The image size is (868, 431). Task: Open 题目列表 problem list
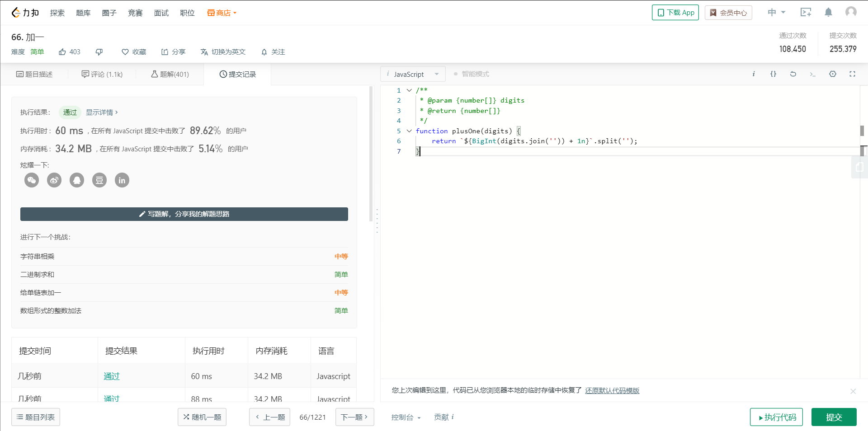pos(36,417)
